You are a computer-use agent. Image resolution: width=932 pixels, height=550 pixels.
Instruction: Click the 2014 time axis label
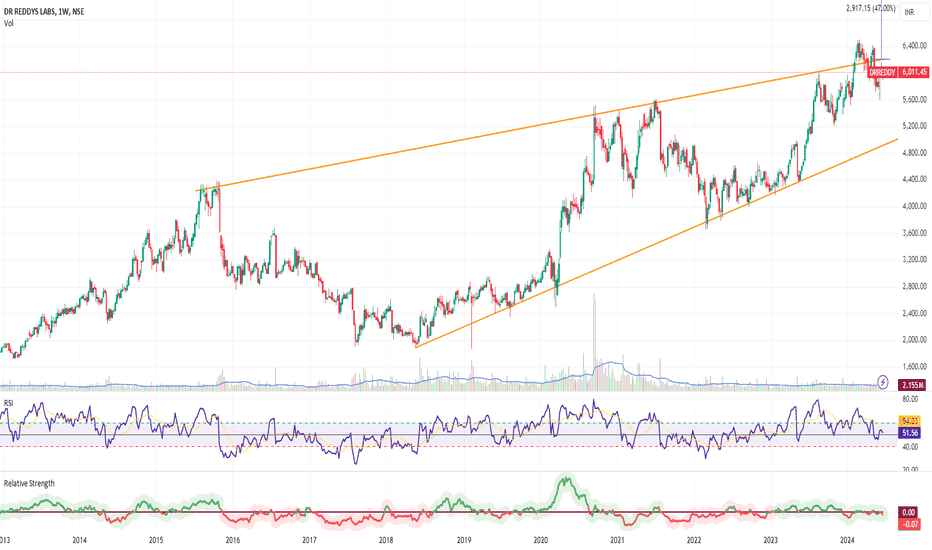coord(80,540)
